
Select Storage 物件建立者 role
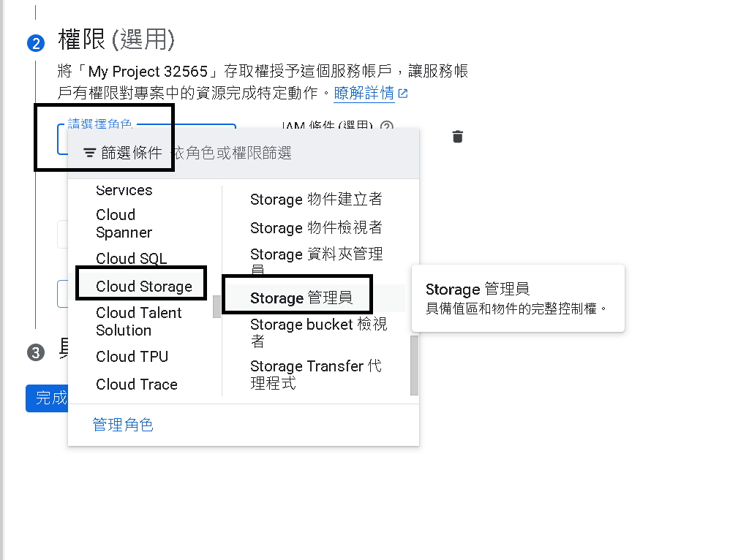[316, 199]
